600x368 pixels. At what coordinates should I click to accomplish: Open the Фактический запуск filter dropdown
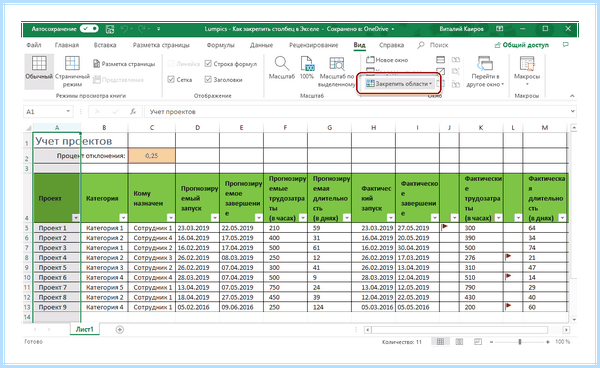click(x=391, y=218)
